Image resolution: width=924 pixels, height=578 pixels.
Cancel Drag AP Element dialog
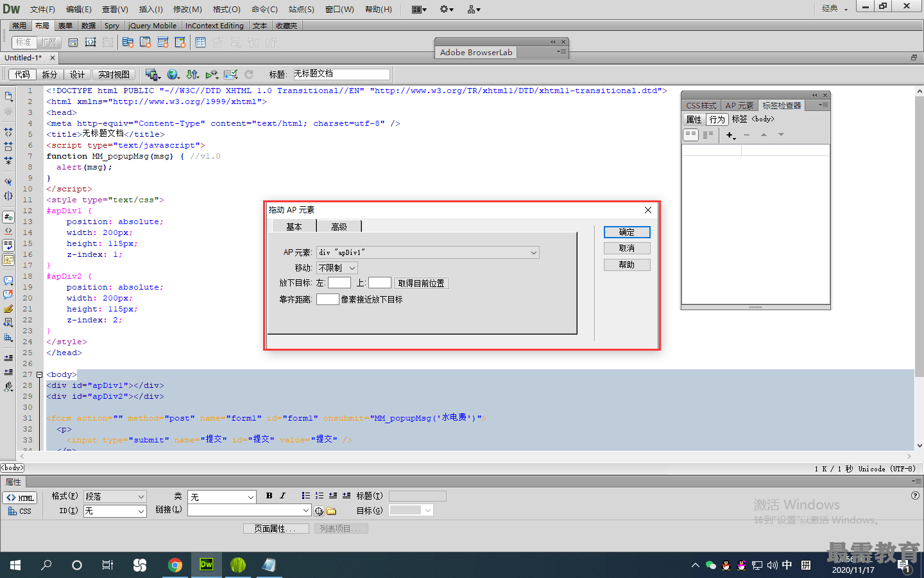pyautogui.click(x=627, y=248)
